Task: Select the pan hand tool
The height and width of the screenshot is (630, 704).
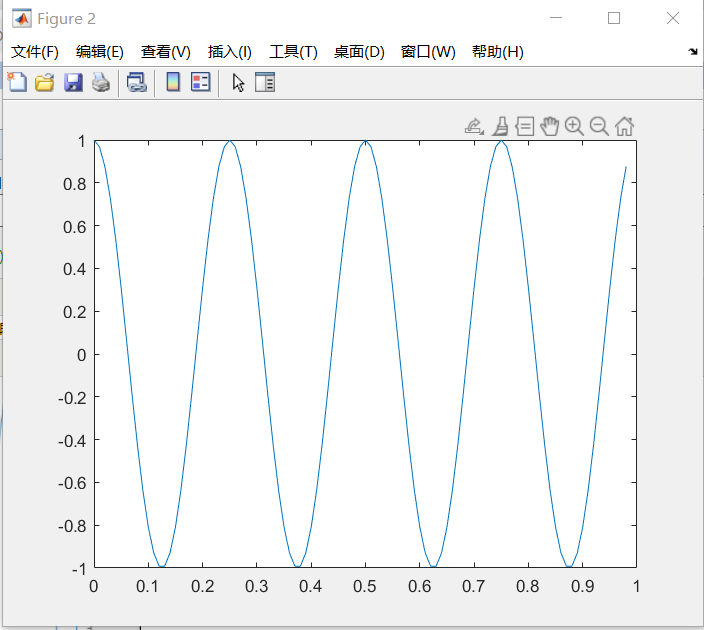Action: coord(550,126)
